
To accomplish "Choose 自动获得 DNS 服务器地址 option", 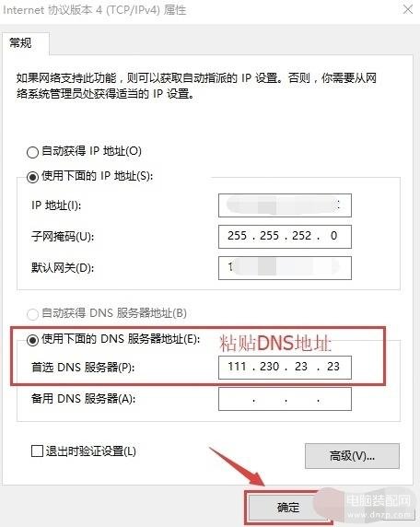I will click(x=32, y=314).
